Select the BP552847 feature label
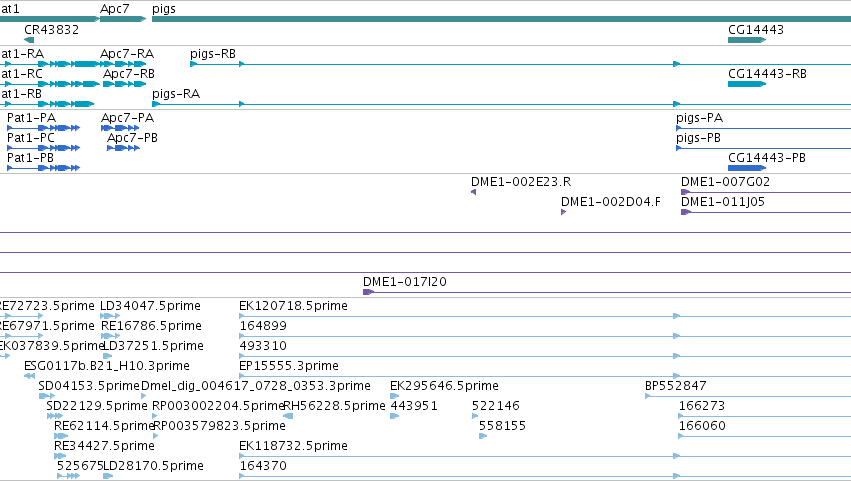The image size is (851, 481). [676, 385]
